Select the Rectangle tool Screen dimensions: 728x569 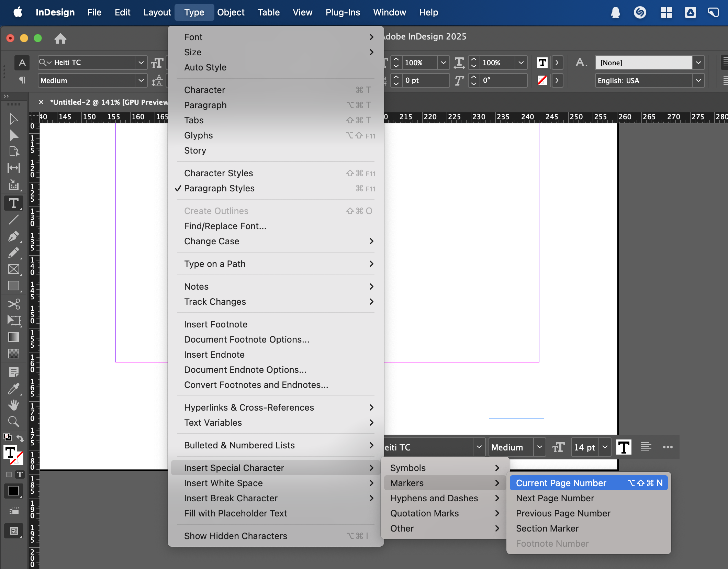click(14, 286)
